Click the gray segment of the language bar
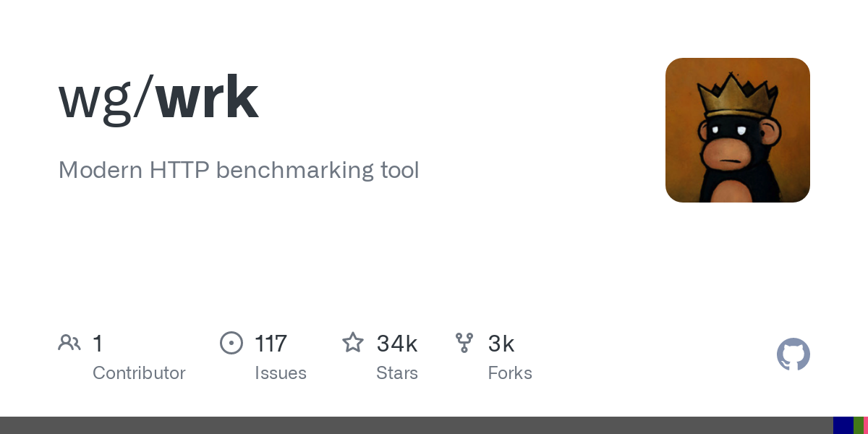The height and width of the screenshot is (434, 868). click(x=417, y=425)
